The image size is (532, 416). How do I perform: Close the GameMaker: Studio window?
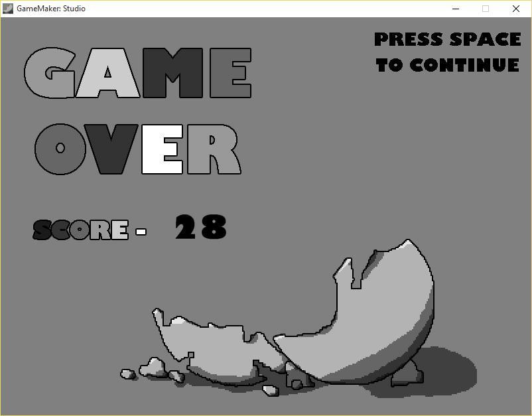point(515,9)
